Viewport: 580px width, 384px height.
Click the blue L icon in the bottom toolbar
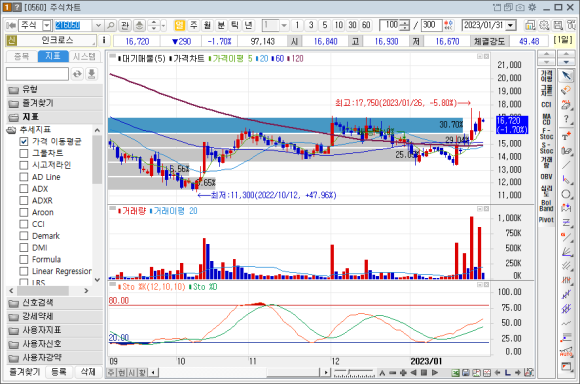point(508,373)
